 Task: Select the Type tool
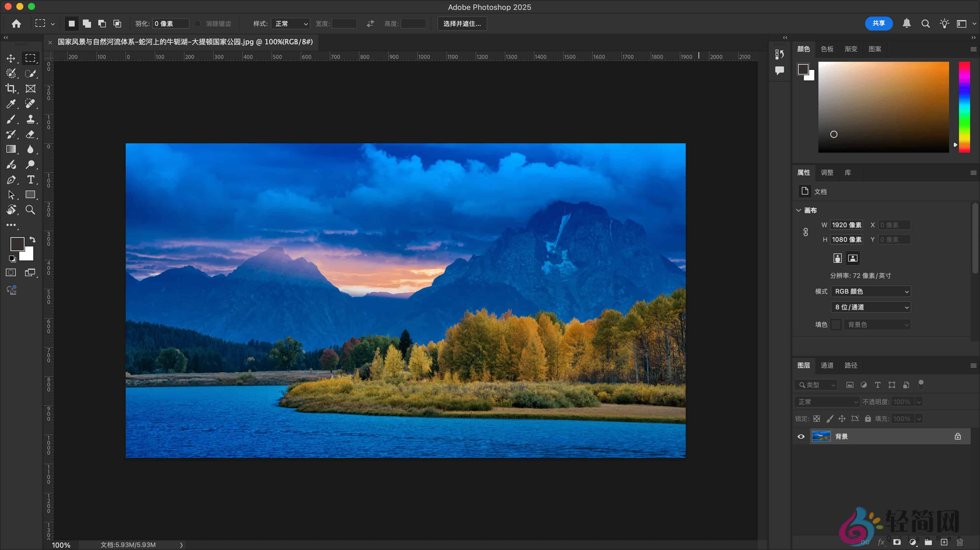31,180
